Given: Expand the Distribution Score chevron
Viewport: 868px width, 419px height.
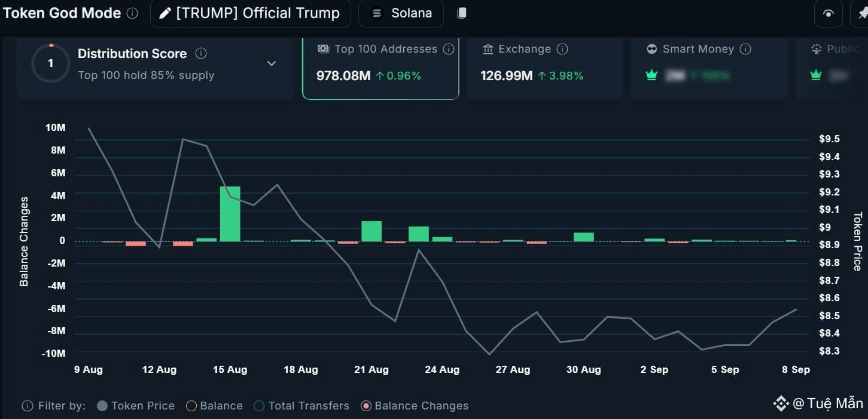Looking at the screenshot, I should (x=272, y=63).
